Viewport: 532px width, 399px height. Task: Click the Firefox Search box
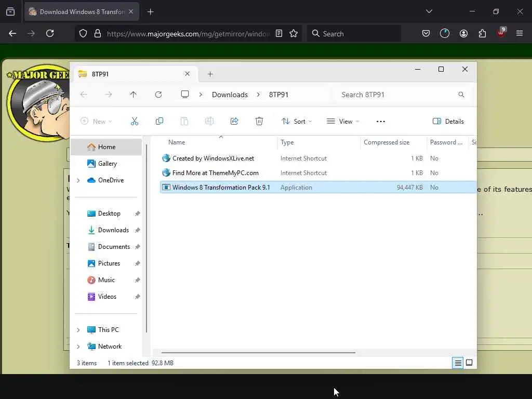pos(354,33)
